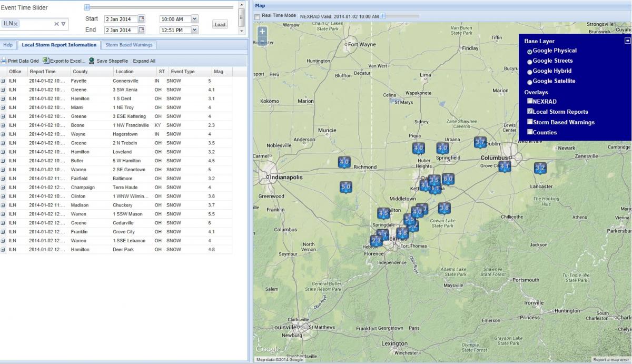Switch to Storm Based Warnings tab
632x364 pixels.
pos(129,45)
